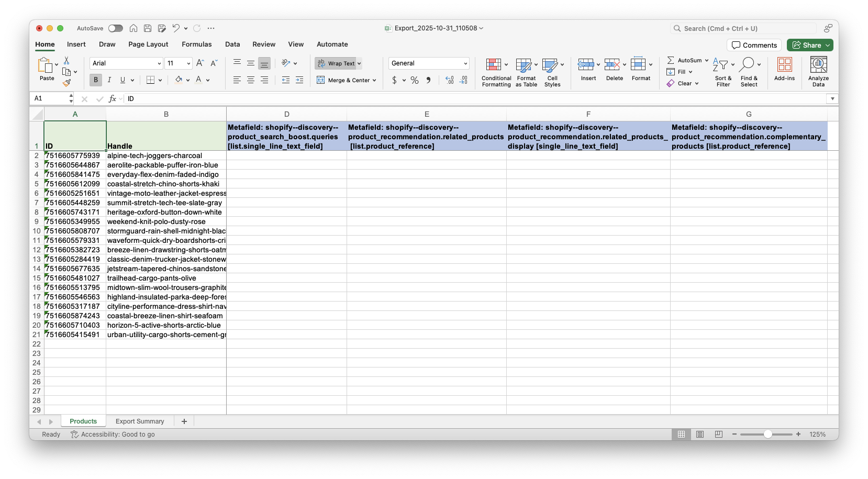Click the Conditional Formatting icon
The height and width of the screenshot is (479, 868).
click(493, 65)
